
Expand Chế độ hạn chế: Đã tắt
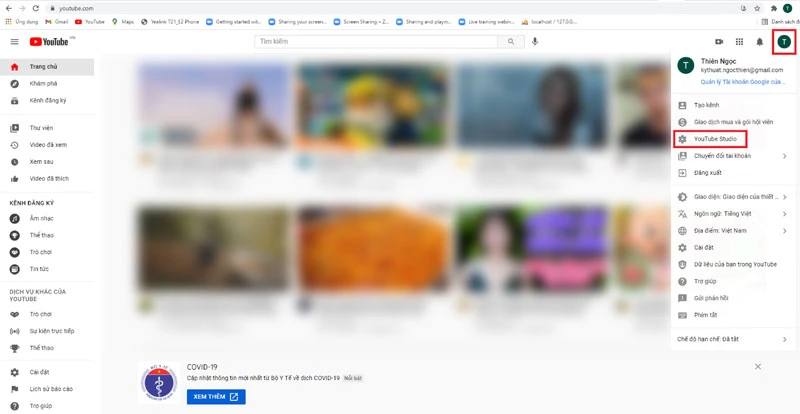click(x=734, y=339)
